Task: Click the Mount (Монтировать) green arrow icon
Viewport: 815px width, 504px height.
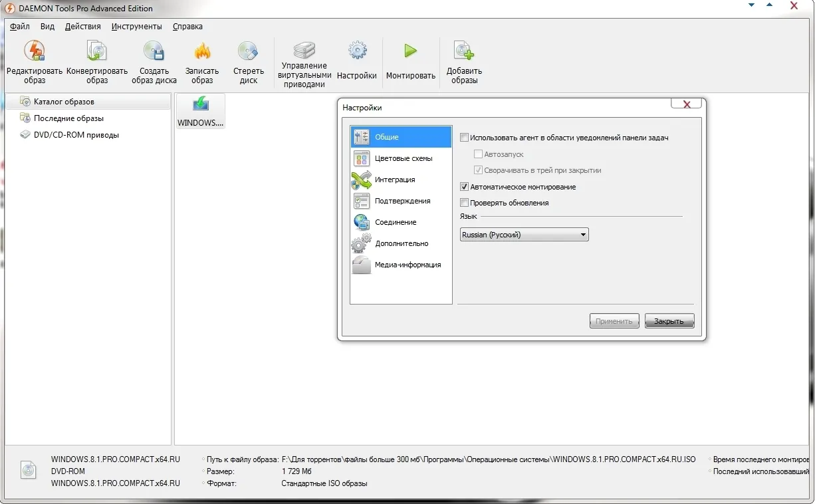Action: [410, 51]
